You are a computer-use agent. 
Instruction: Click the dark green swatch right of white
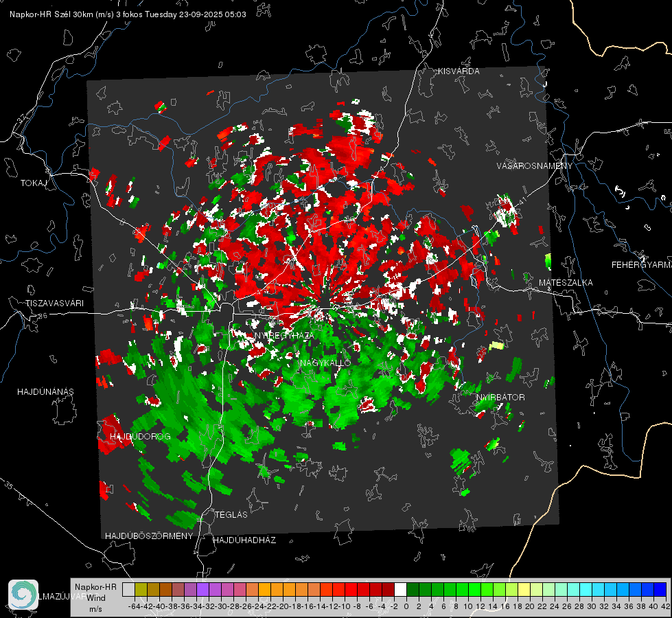tap(413, 589)
